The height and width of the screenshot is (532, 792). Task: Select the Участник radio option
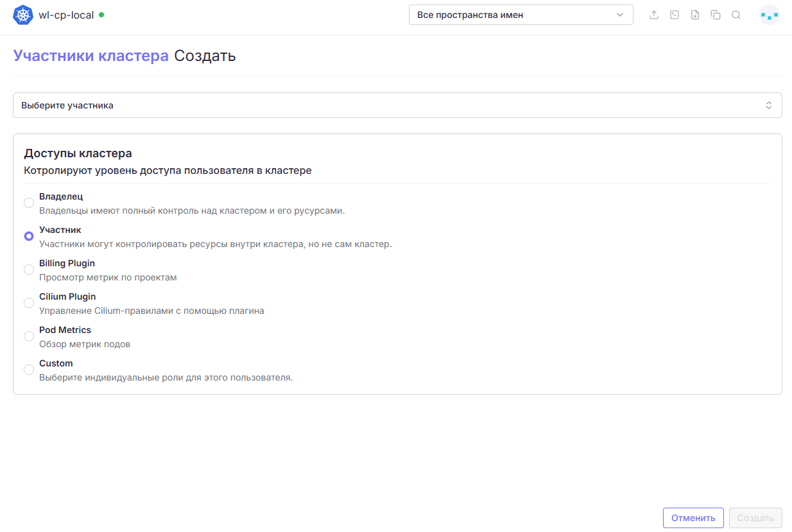click(29, 236)
